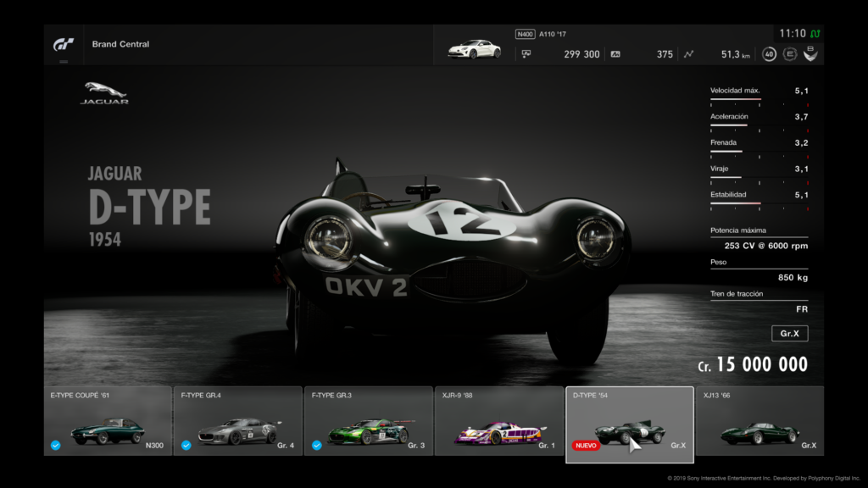This screenshot has width=868, height=488.
Task: Click the distance driven icon beside 51,3 km
Action: click(x=688, y=54)
